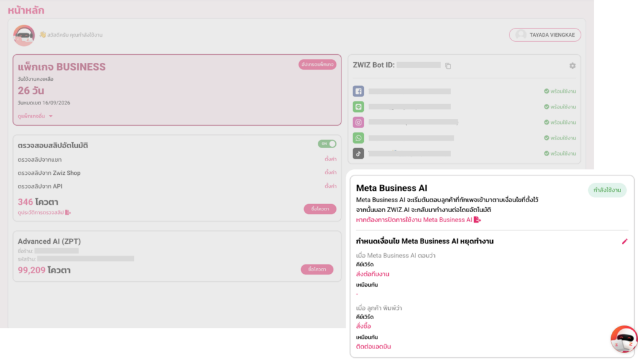Click the 26 วัน remaining days text
This screenshot has width=638, height=364.
[x=31, y=91]
